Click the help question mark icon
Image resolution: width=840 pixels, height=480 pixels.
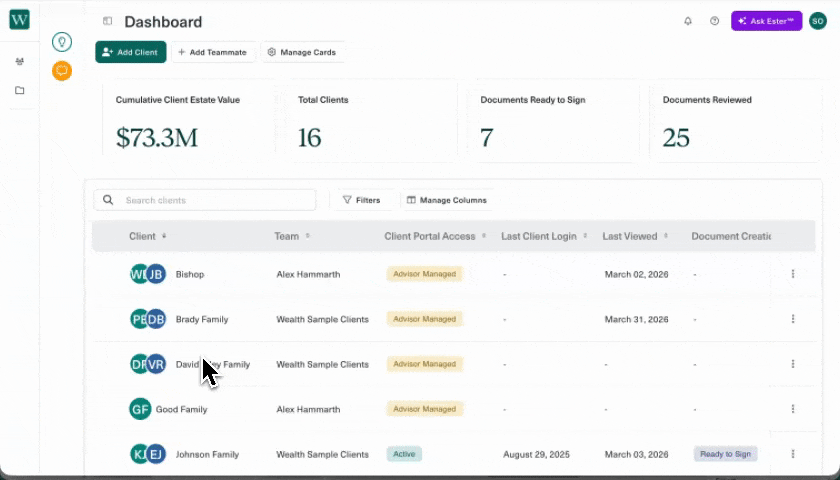point(714,21)
